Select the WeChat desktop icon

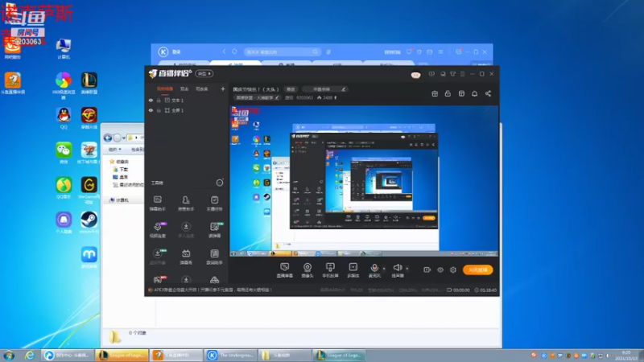click(x=64, y=153)
